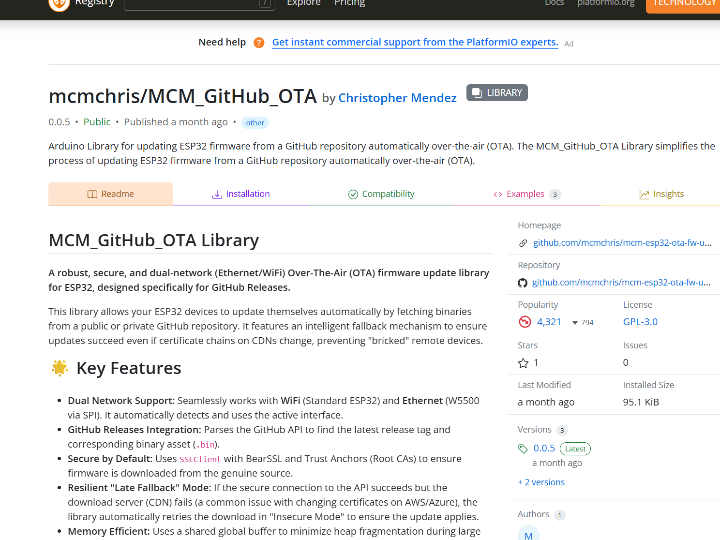Open Christopher Mendez author profile link
The image size is (720, 540).
397,98
